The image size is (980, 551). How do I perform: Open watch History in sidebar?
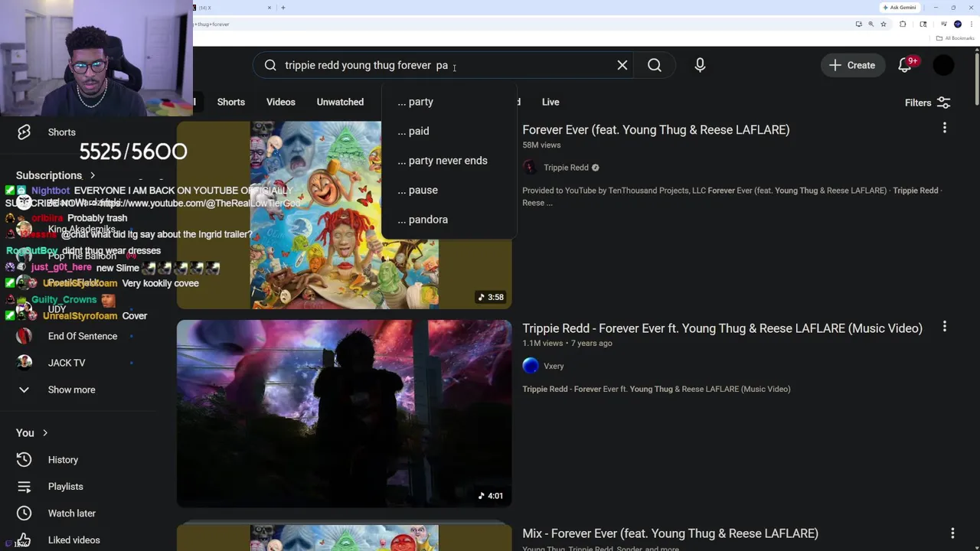63,460
